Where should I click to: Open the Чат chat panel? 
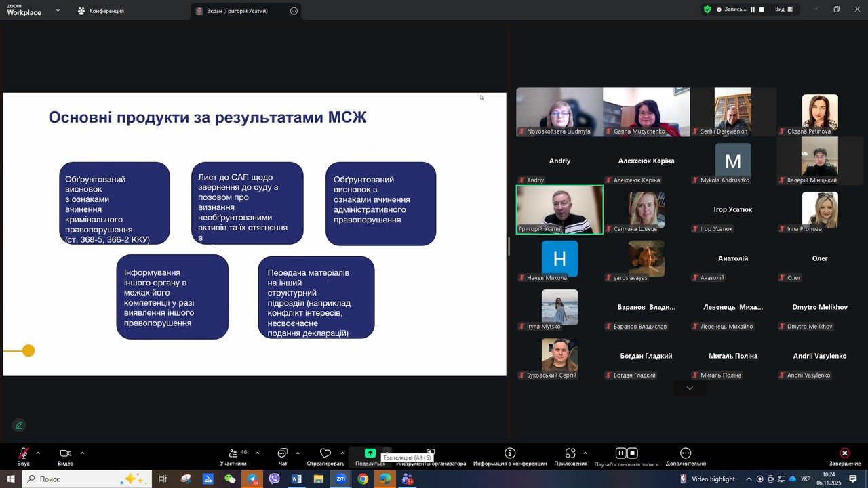pyautogui.click(x=283, y=453)
